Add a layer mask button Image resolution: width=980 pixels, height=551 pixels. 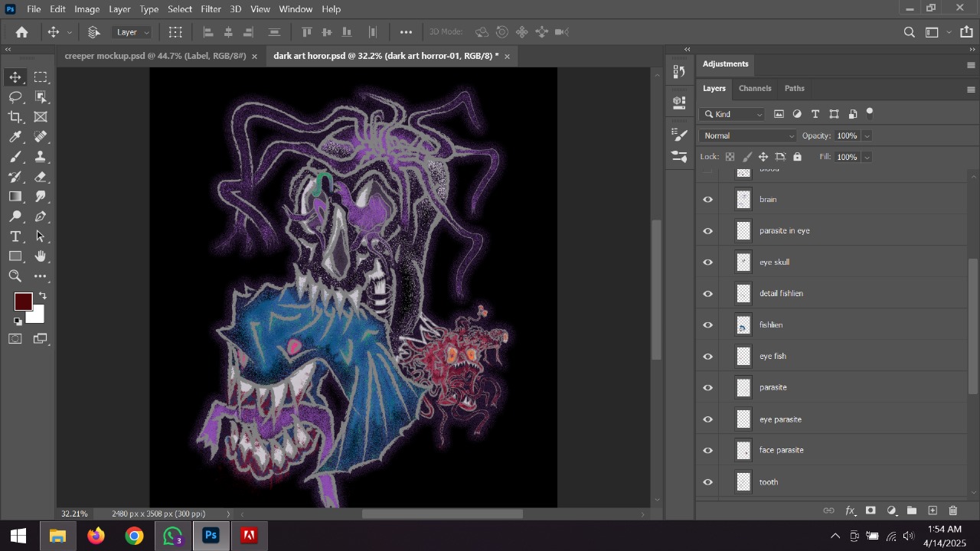click(x=871, y=510)
